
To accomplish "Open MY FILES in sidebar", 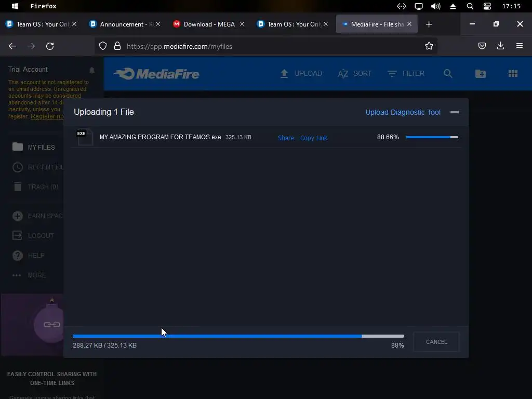I will tap(34, 147).
